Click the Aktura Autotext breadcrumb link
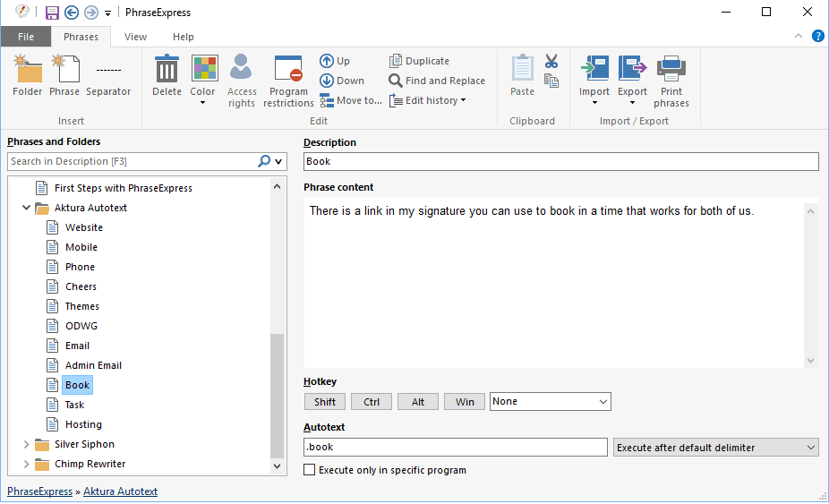The image size is (829, 504). coord(120,491)
